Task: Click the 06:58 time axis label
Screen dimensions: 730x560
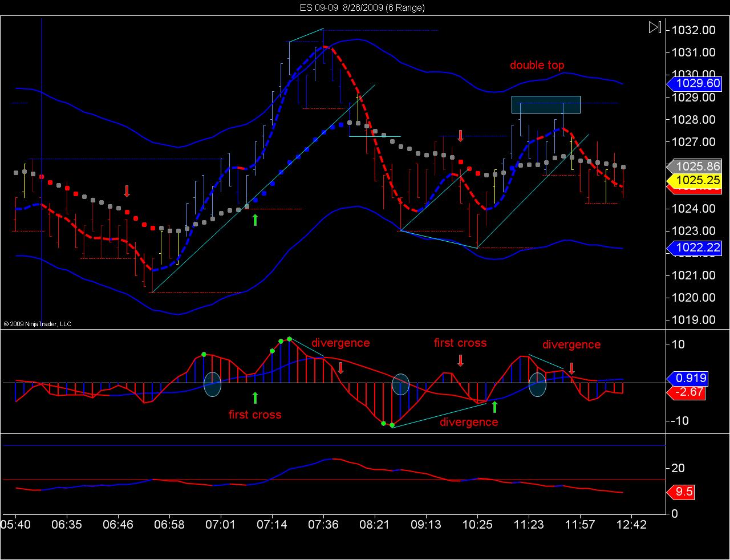Action: pos(169,524)
